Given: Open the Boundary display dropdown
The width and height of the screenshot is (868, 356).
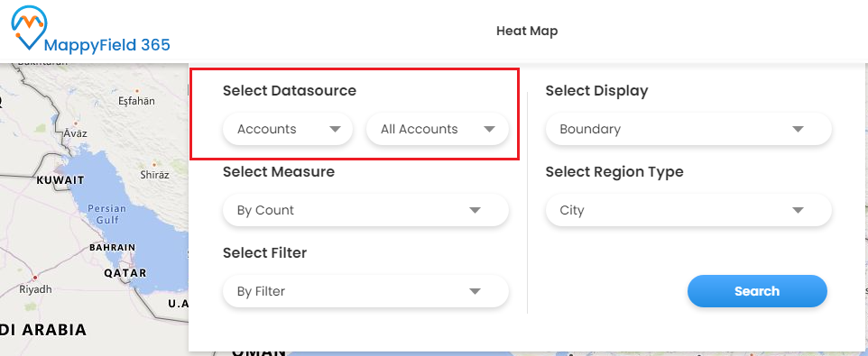Looking at the screenshot, I should [x=688, y=130].
